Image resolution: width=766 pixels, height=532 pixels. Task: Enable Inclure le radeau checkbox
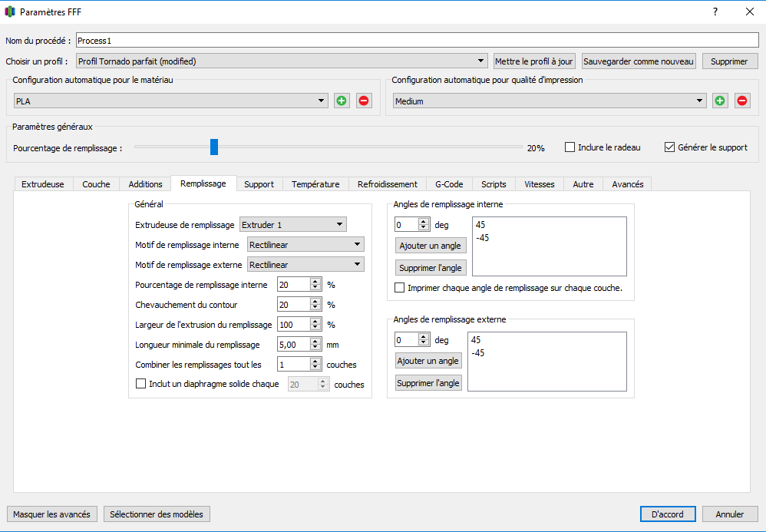pyautogui.click(x=570, y=147)
